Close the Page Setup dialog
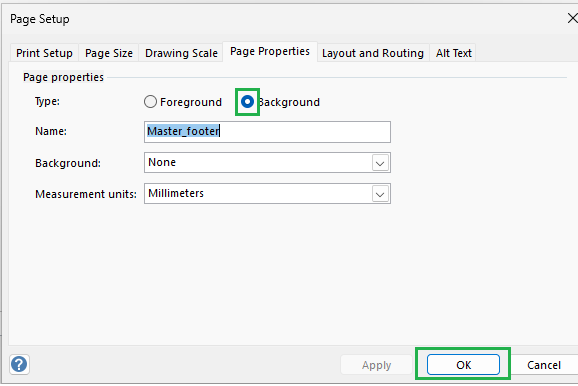This screenshot has width=578, height=386. pos(572,18)
